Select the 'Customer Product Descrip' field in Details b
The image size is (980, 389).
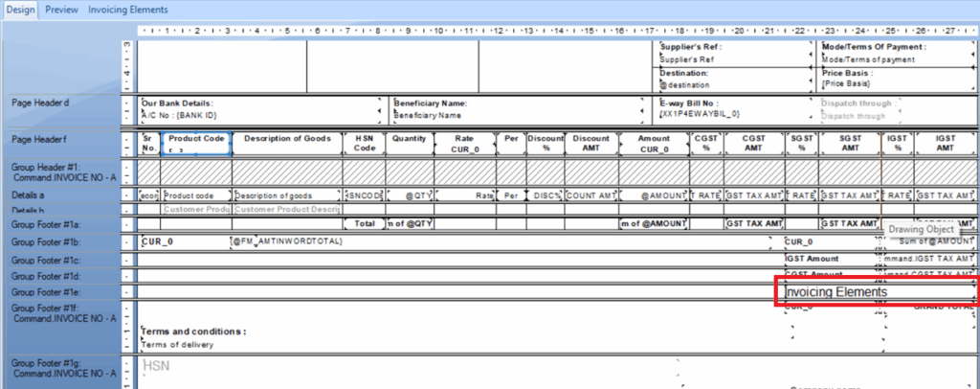pos(287,209)
